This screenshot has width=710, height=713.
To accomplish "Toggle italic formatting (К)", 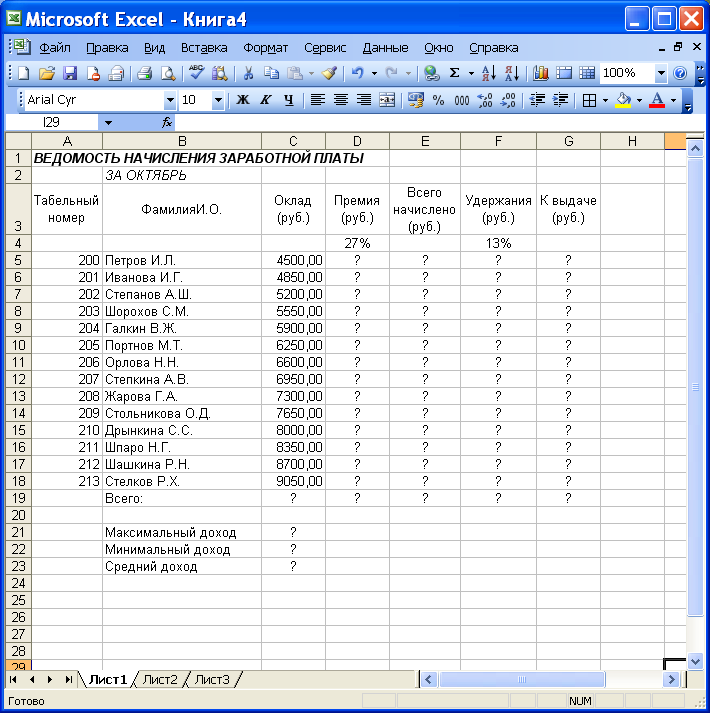I will pos(266,100).
